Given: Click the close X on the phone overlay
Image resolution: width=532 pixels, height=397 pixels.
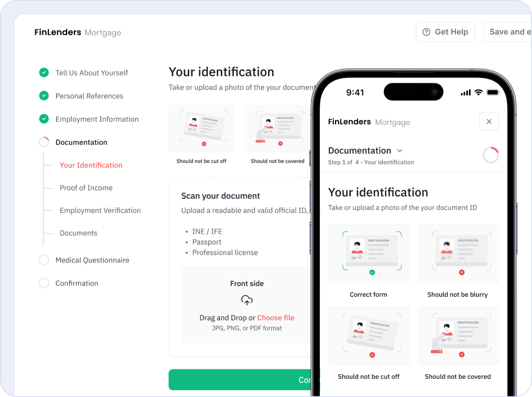Looking at the screenshot, I should 489,121.
